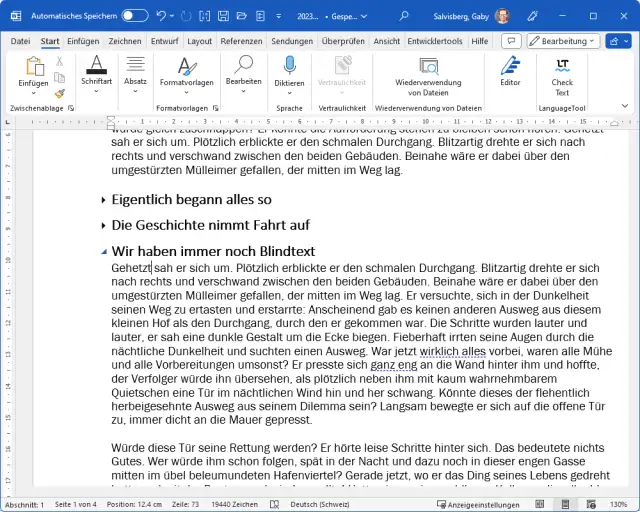
Task: Click the Undo arrow in title bar
Action: pos(163,16)
